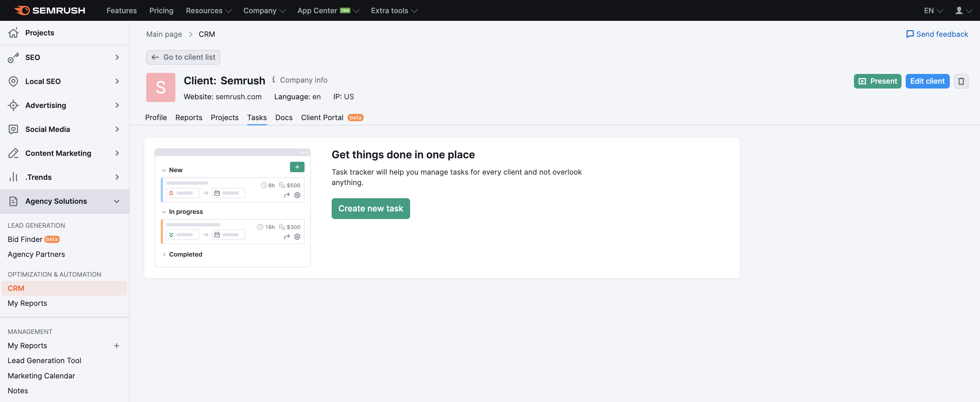The width and height of the screenshot is (980, 402).
Task: Click the share arrow on the $300 task
Action: (287, 237)
